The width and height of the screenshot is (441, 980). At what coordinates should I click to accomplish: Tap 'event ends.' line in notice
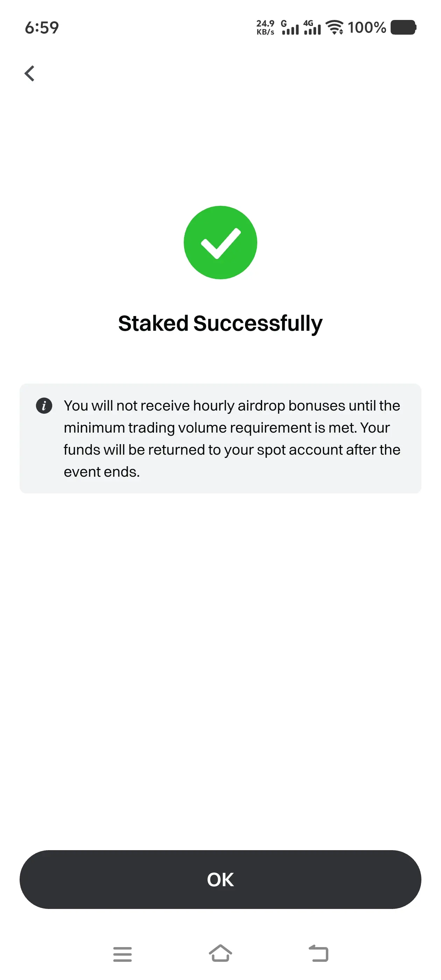pos(101,472)
